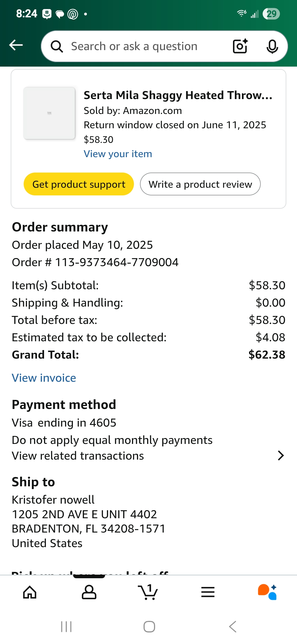The image size is (297, 644).
Task: Click View your item link
Action: coord(118,154)
